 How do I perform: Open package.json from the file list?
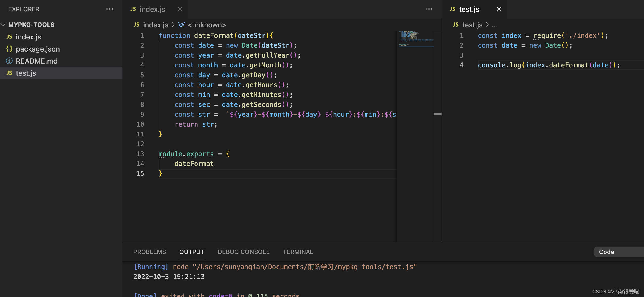(38, 49)
